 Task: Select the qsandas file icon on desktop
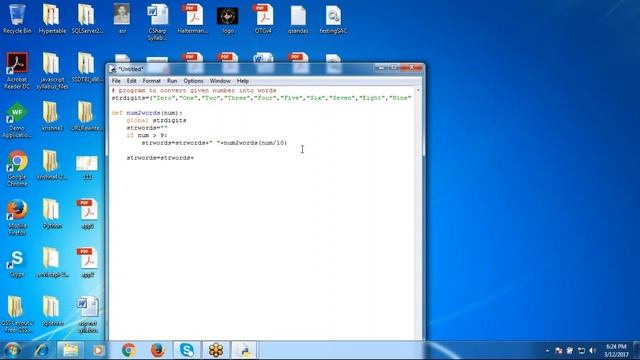coord(298,19)
